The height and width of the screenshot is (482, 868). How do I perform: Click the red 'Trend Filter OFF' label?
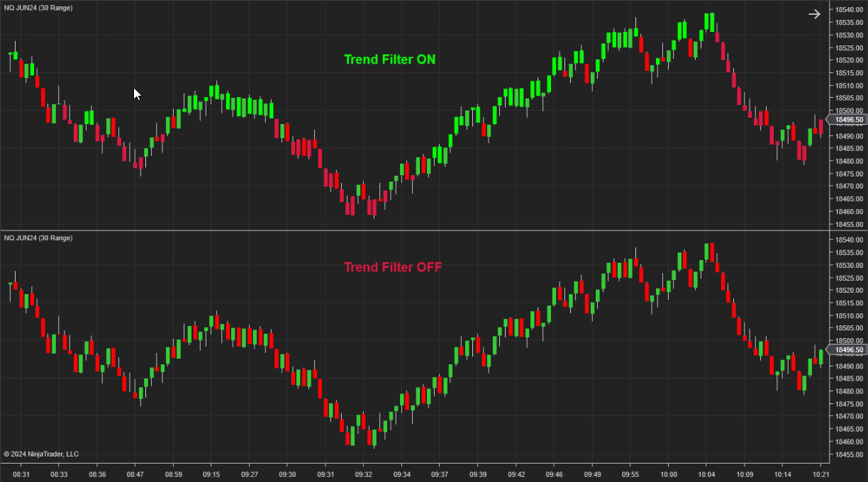coord(393,267)
